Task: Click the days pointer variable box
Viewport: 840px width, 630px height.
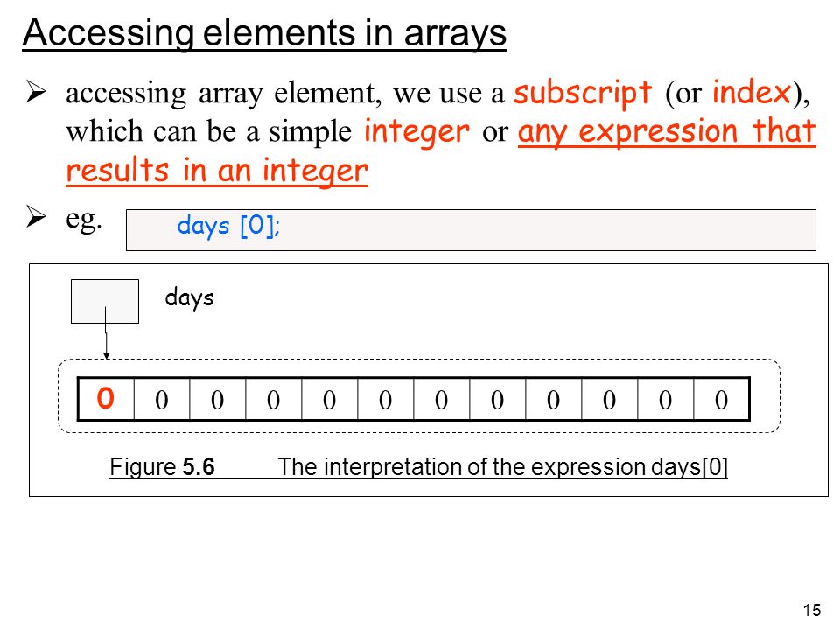Action: point(105,301)
